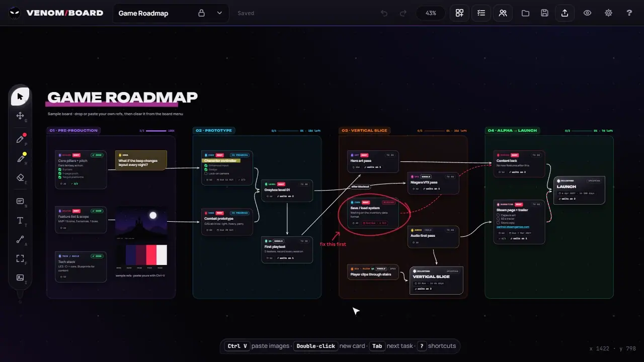Select the eraser tool

click(20, 177)
